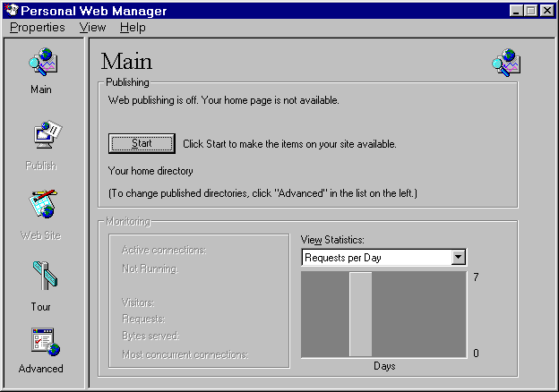559x392 pixels.
Task: Click the "Tour" sidebar label
Action: [40, 307]
